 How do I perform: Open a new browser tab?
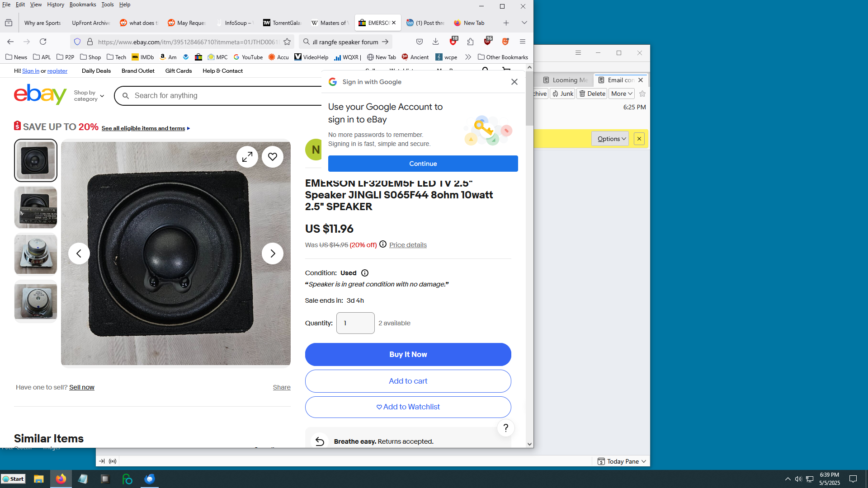tap(506, 23)
